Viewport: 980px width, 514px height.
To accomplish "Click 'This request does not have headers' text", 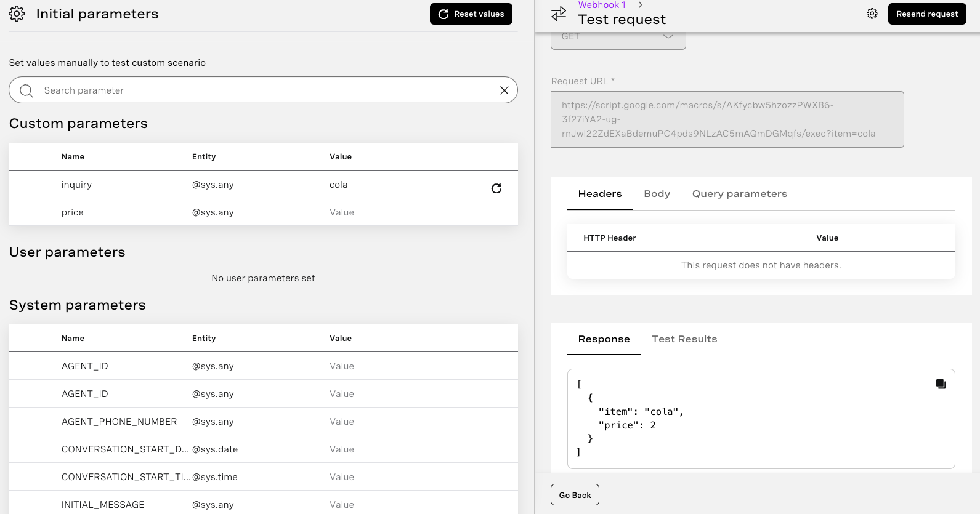I will point(761,265).
